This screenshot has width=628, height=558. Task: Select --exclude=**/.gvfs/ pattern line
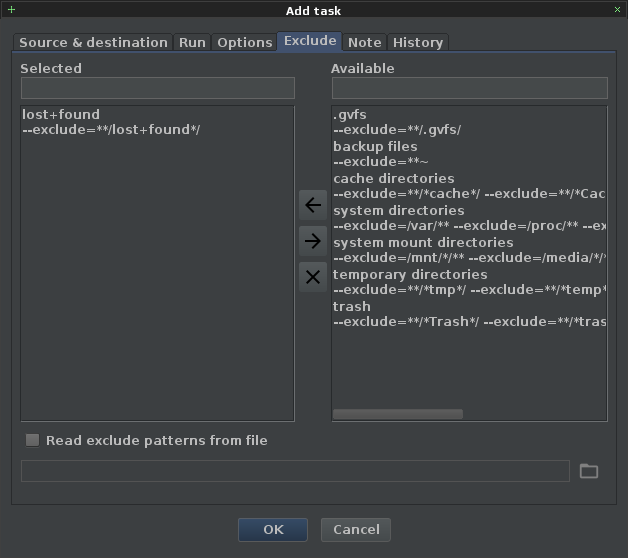click(x=397, y=130)
